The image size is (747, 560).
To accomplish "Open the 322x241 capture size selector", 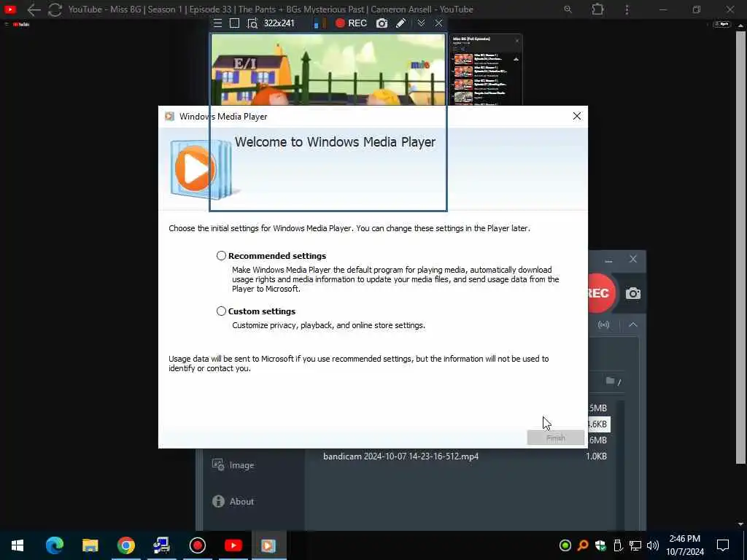I will coord(279,23).
